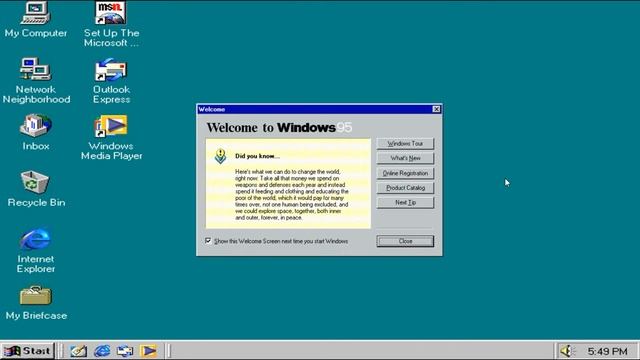
Task: Select the Recycle Bin icon
Action: (x=36, y=189)
